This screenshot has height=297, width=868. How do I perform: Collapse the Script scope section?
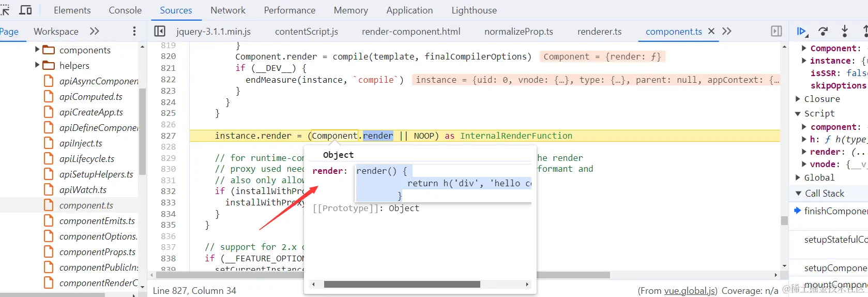click(798, 113)
